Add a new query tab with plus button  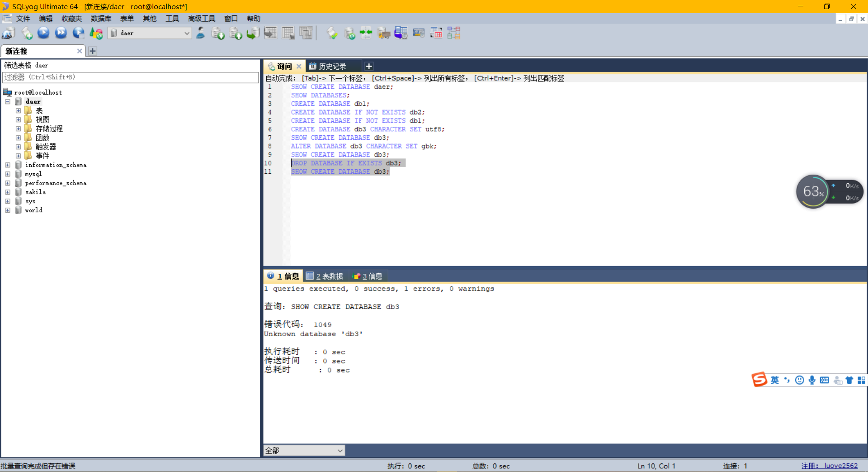pos(369,67)
